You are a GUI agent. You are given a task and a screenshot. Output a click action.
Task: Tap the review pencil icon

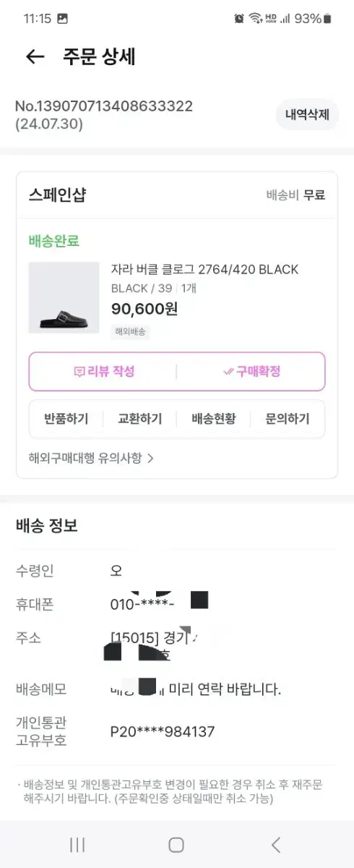click(79, 372)
